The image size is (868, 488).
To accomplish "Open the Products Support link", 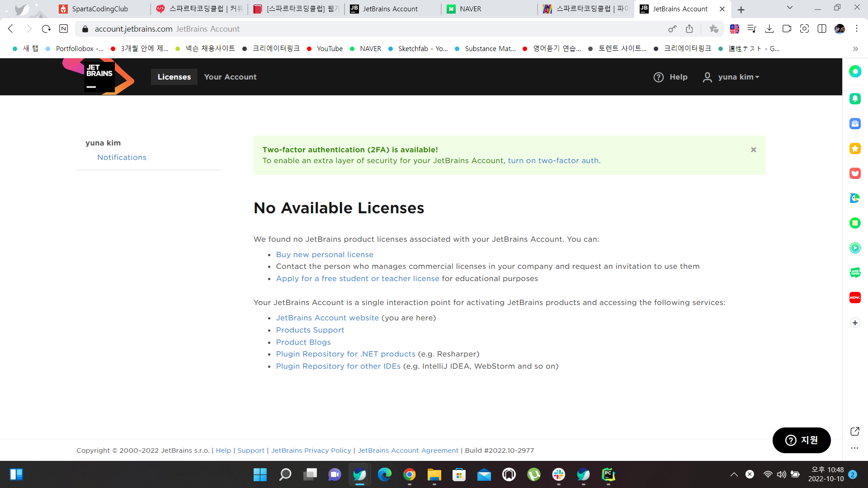I will (x=310, y=330).
